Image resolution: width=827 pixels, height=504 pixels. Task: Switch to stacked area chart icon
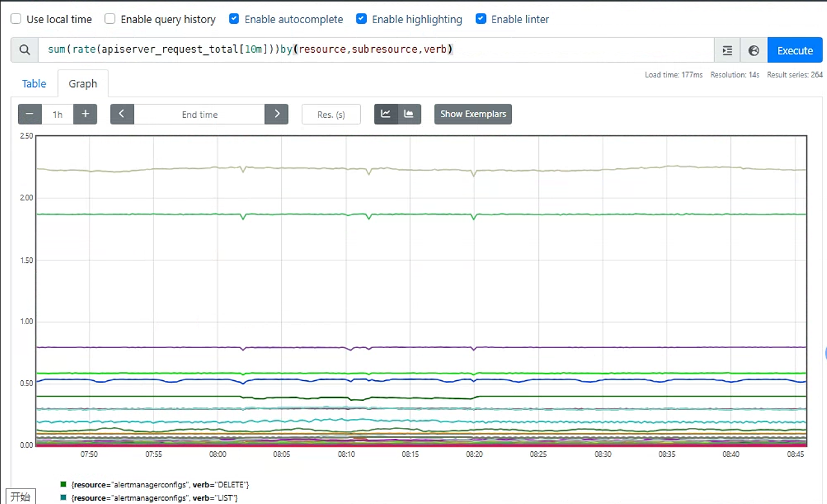pos(409,114)
